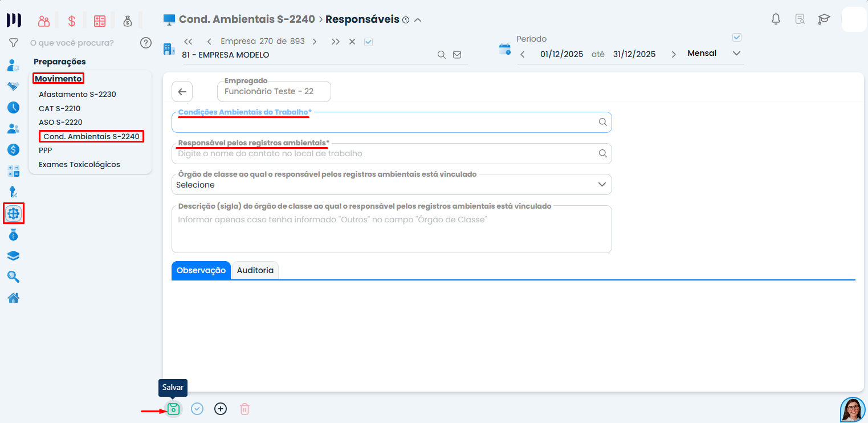Collapse the Responsáveis title chevron
The height and width of the screenshot is (423, 868).
[418, 20]
